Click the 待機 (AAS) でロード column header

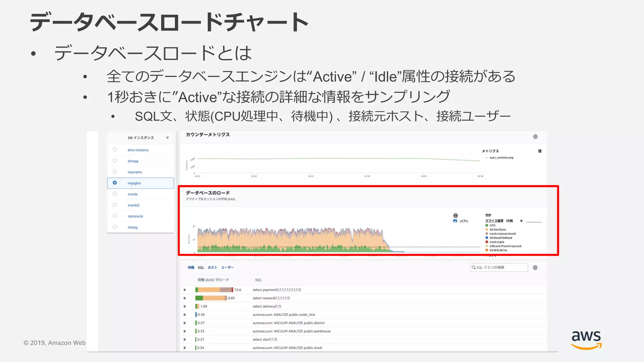213,280
